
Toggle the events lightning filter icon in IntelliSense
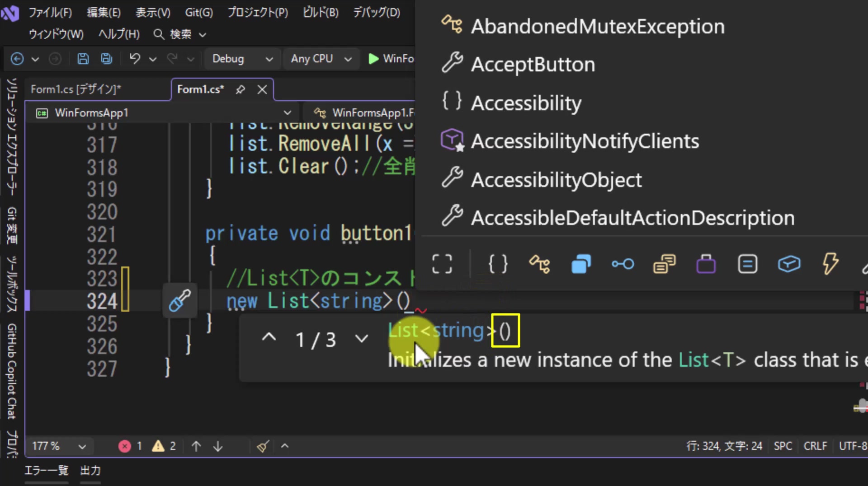coord(830,264)
